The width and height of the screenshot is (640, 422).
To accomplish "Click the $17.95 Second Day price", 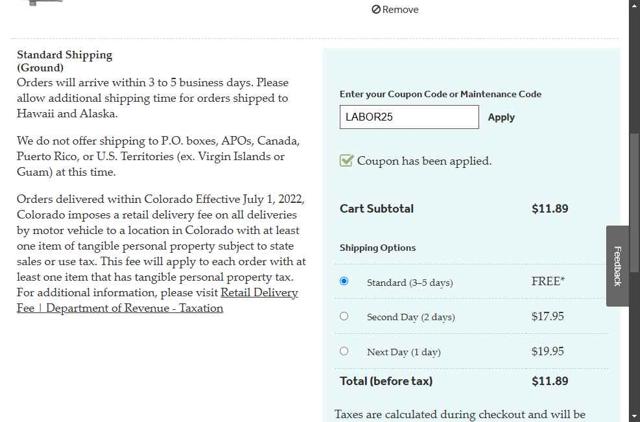I will tap(548, 316).
